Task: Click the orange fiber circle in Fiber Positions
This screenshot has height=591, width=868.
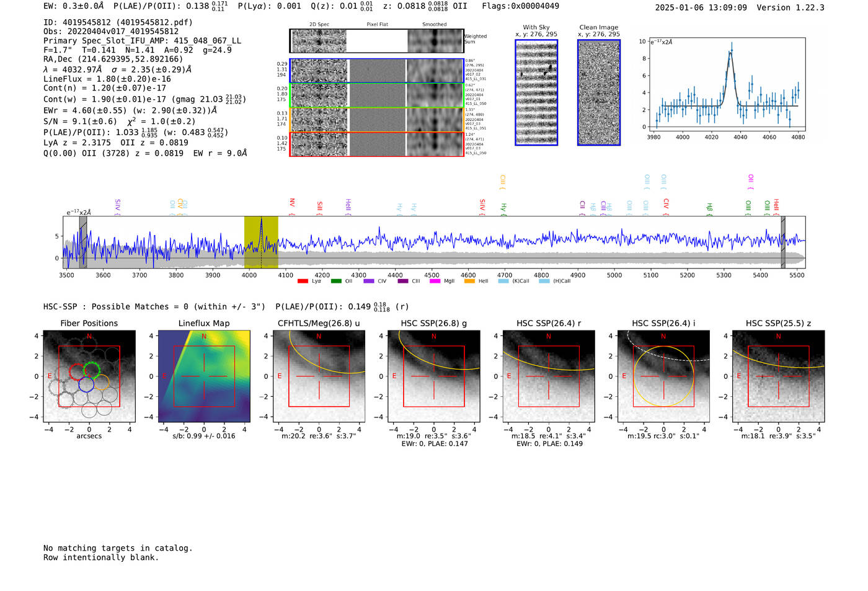Action: [x=101, y=381]
